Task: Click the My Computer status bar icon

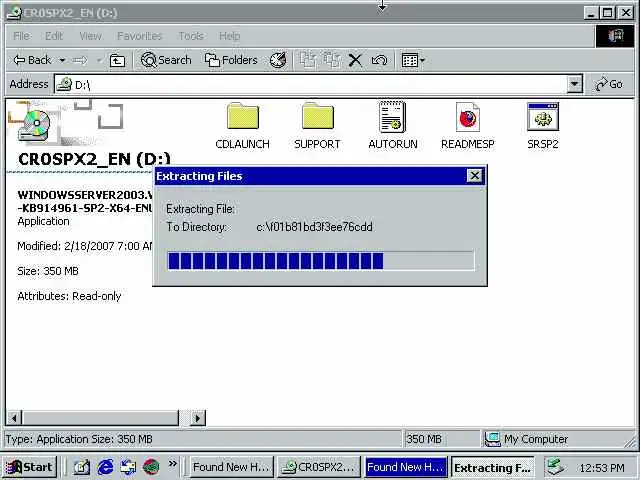Action: pos(492,439)
